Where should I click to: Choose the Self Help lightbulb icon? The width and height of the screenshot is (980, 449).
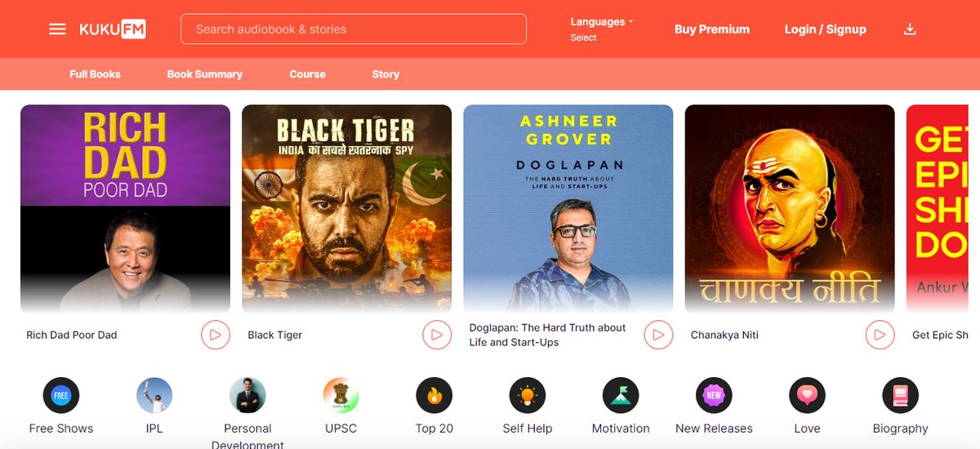527,396
